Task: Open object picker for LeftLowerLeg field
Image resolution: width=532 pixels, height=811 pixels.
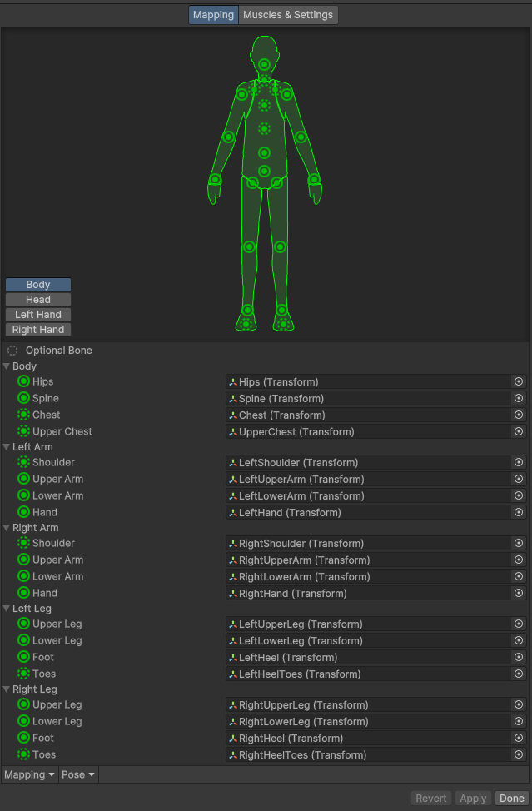Action: (519, 640)
